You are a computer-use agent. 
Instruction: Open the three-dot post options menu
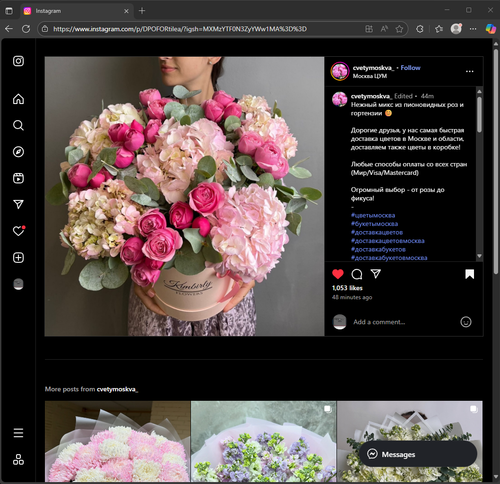coord(470,71)
